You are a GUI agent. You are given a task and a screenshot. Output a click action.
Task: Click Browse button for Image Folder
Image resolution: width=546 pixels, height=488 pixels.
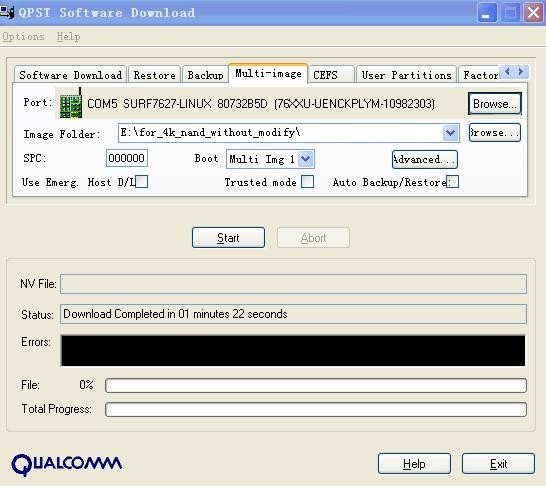click(x=494, y=133)
